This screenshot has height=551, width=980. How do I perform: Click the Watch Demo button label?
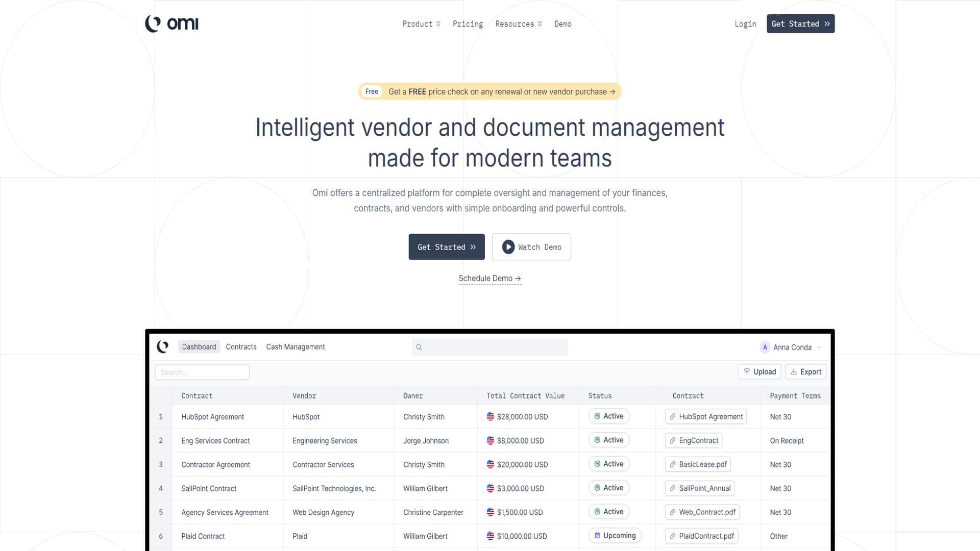(540, 247)
